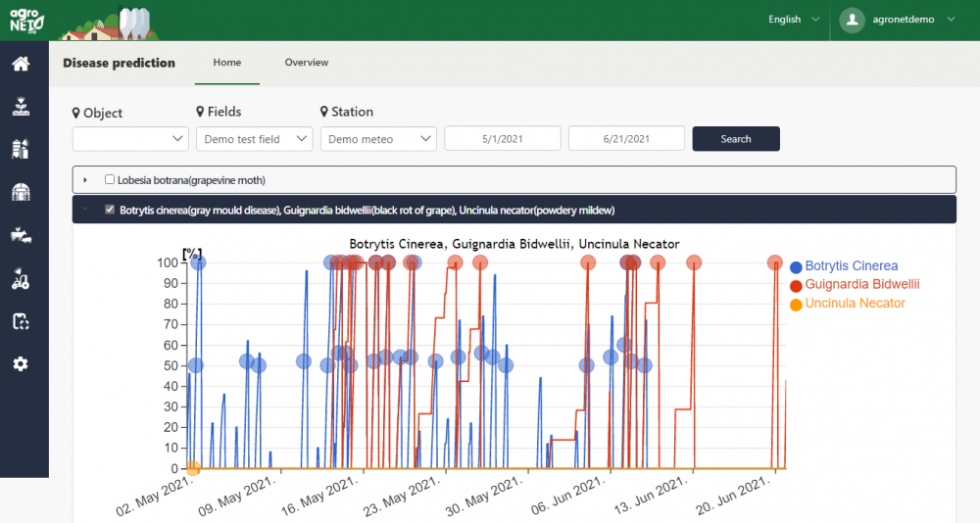The width and height of the screenshot is (980, 523).
Task: Click the red Guignardia Bidwellii legend dot
Action: pyautogui.click(x=796, y=285)
